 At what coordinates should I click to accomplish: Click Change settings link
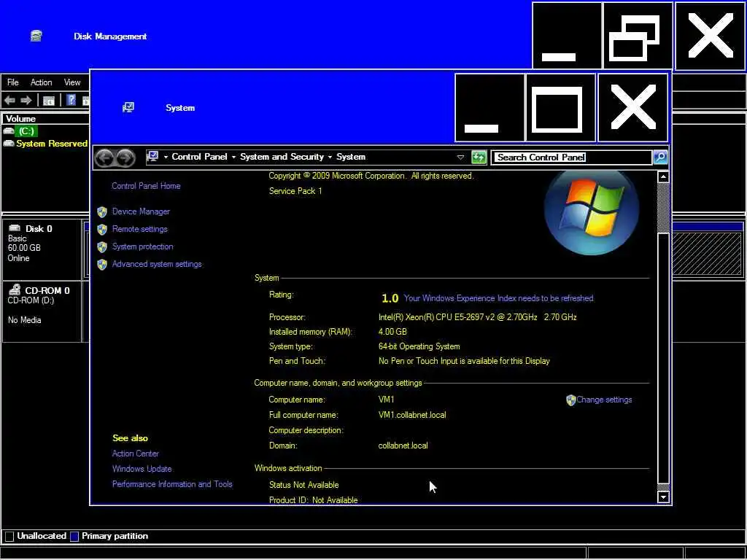coord(604,400)
